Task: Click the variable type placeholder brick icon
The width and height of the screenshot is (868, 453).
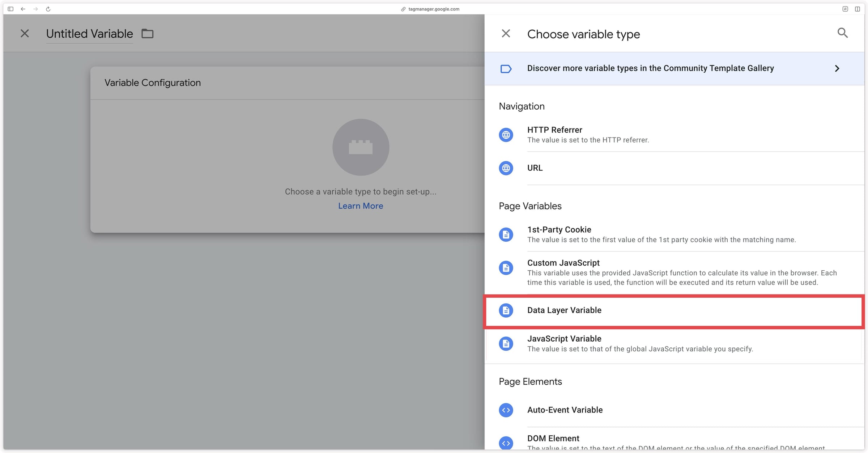Action: (361, 147)
